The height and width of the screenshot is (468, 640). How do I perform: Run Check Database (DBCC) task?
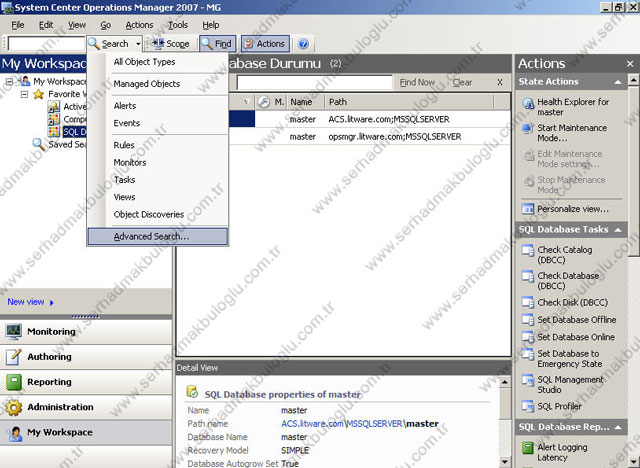[560, 281]
